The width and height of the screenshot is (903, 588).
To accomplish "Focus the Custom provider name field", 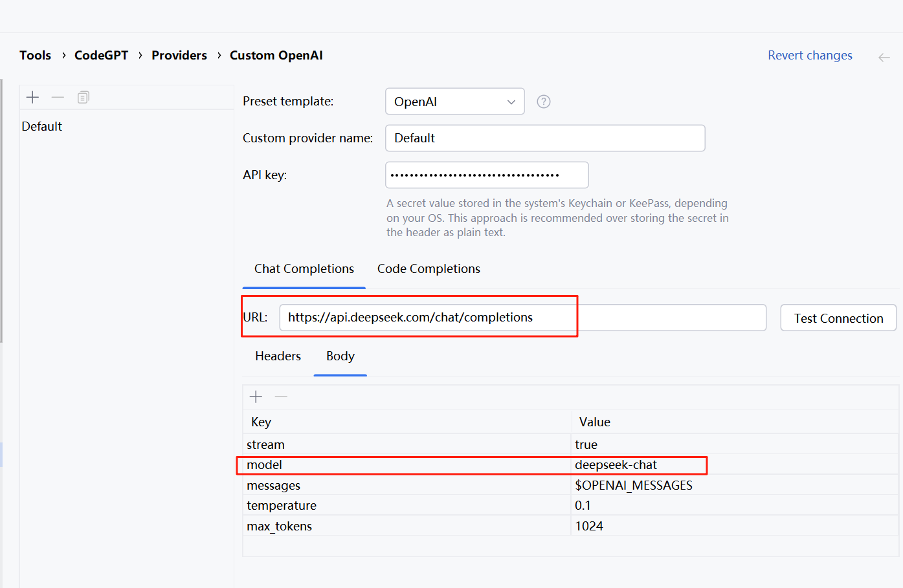I will click(545, 138).
